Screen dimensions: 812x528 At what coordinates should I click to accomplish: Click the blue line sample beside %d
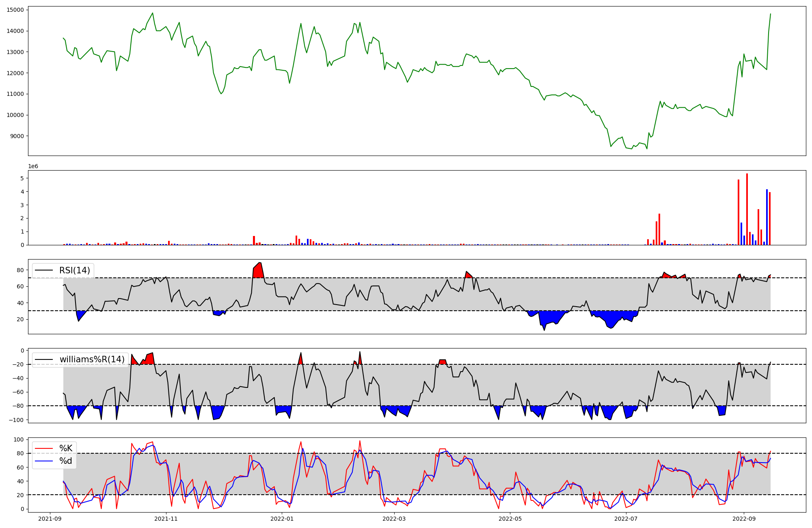(44, 461)
